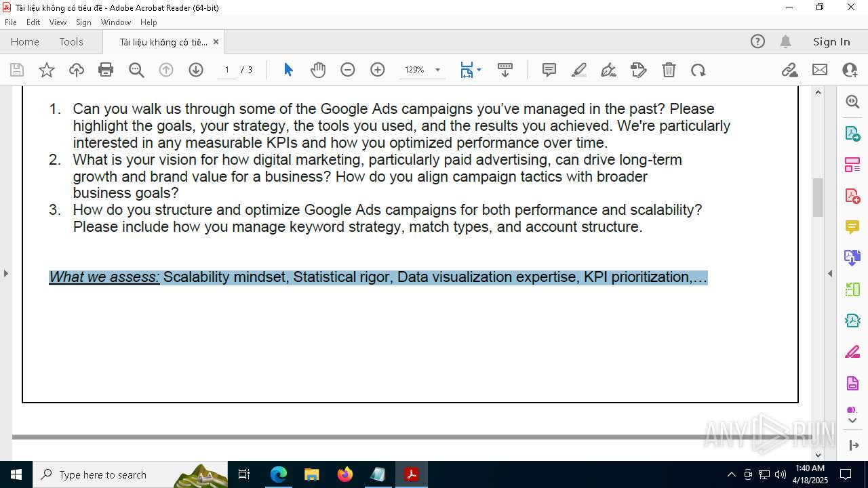Open the zoom level dropdown
The height and width of the screenshot is (488, 868).
click(437, 70)
